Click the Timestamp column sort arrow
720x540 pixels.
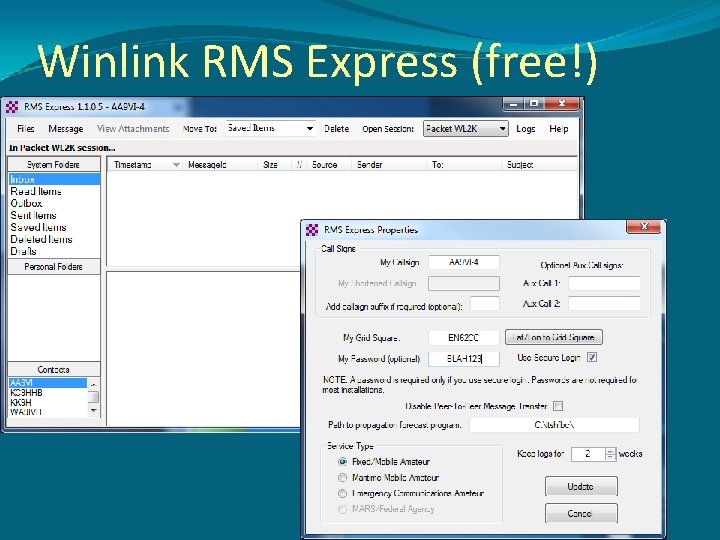coord(176,165)
